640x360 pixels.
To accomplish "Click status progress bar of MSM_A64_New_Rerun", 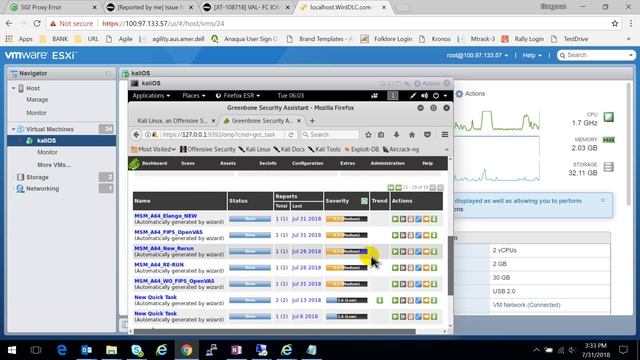I will point(250,251).
